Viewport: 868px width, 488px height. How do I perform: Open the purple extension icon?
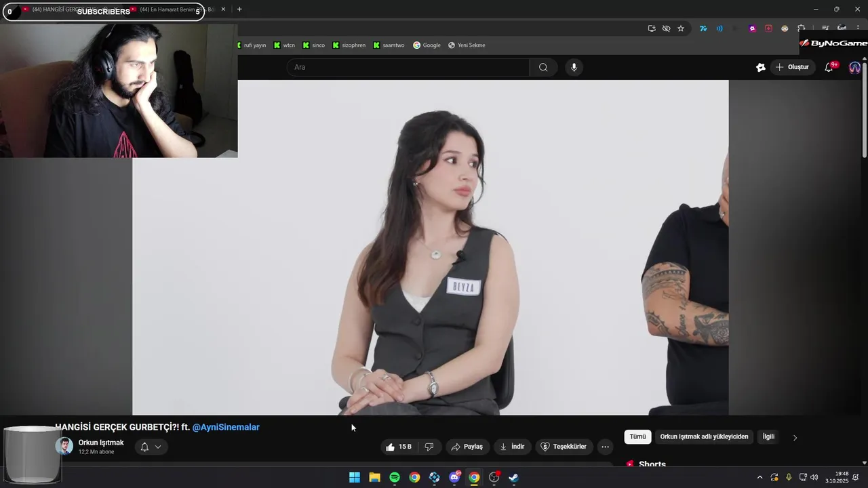752,28
